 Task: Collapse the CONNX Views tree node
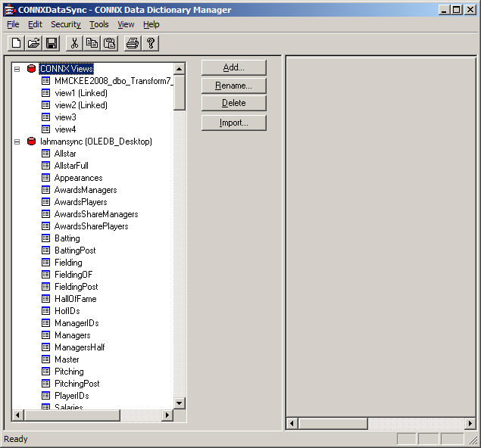pos(17,69)
